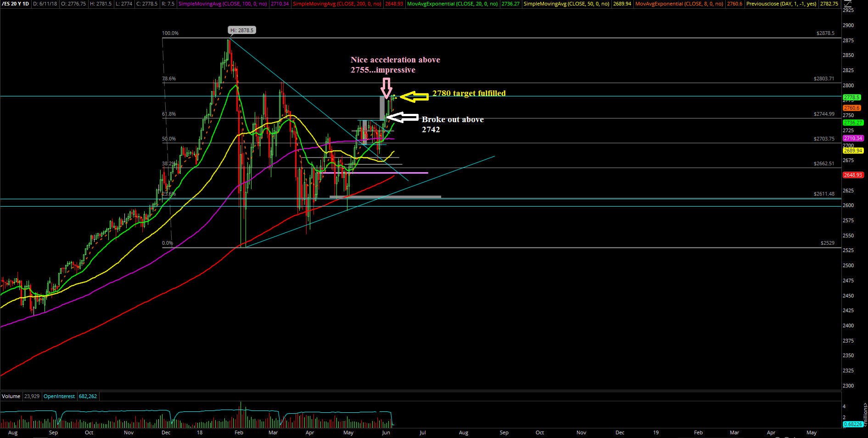This screenshot has width=868, height=438.
Task: Click the green 2736.27 price axis bubble
Action: pos(853,123)
